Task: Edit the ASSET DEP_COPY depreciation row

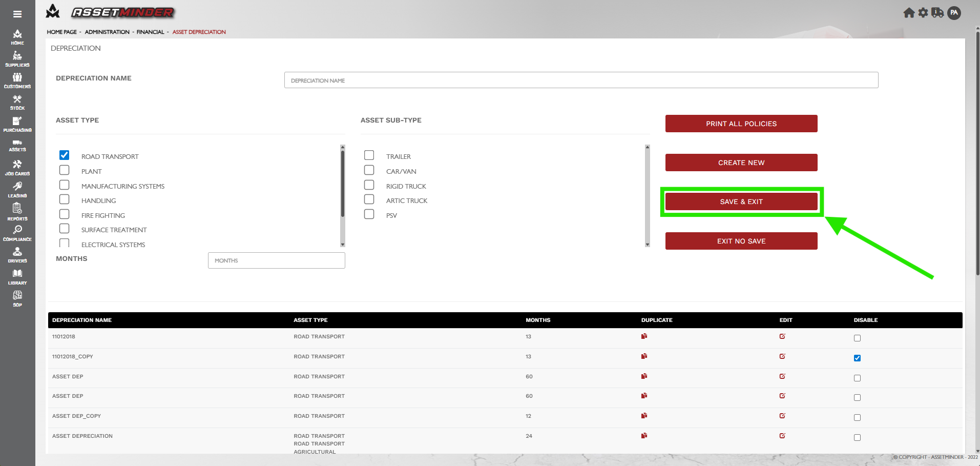Action: [782, 416]
